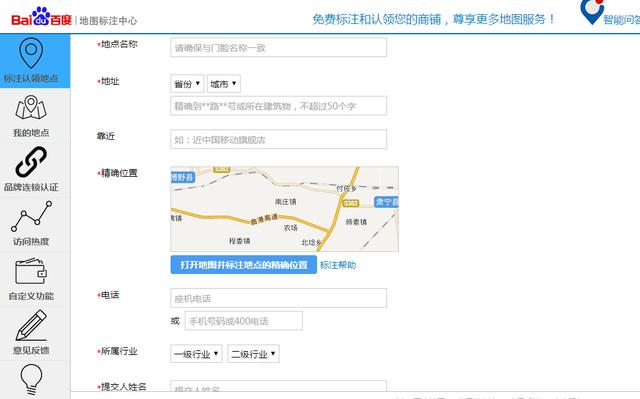Focus the 地点名称 place name field
Viewport: 640px width, 399px height.
pos(278,48)
